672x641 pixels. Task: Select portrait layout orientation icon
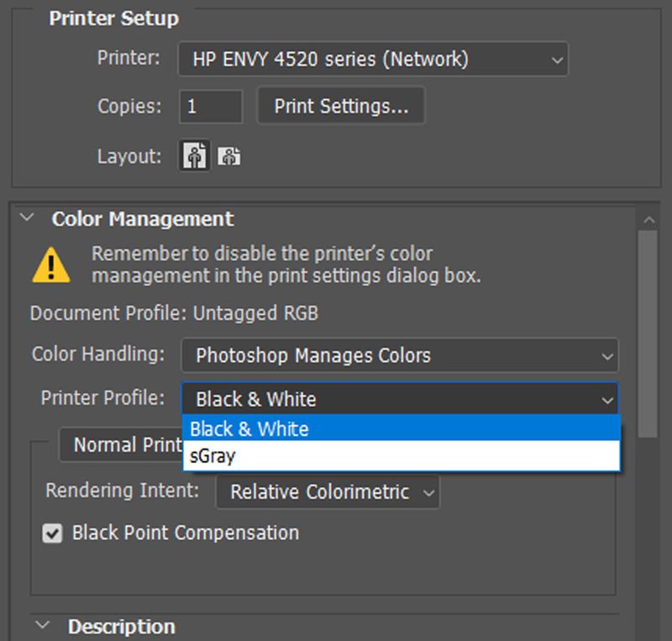[x=195, y=156]
